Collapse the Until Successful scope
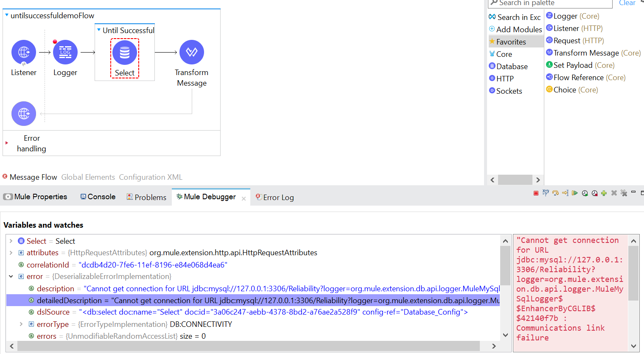Screen dimensions: 644x354 [99, 30]
